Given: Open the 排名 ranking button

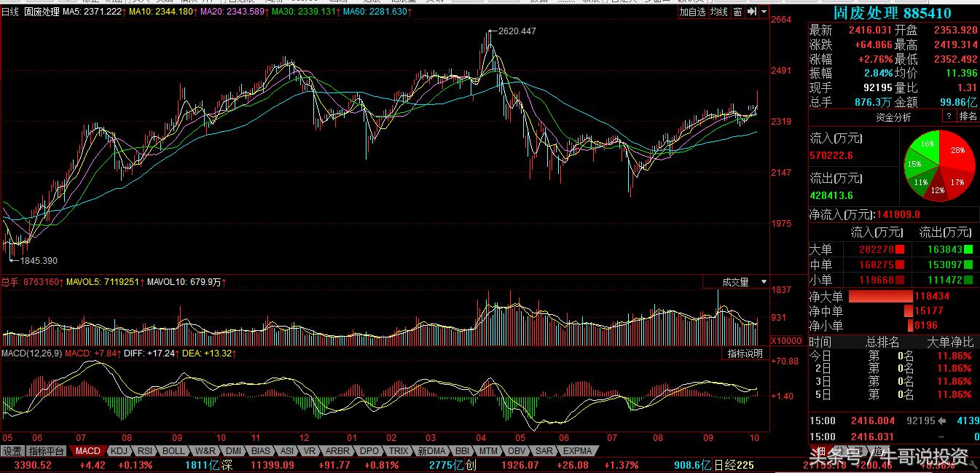Looking at the screenshot, I should [968, 117].
